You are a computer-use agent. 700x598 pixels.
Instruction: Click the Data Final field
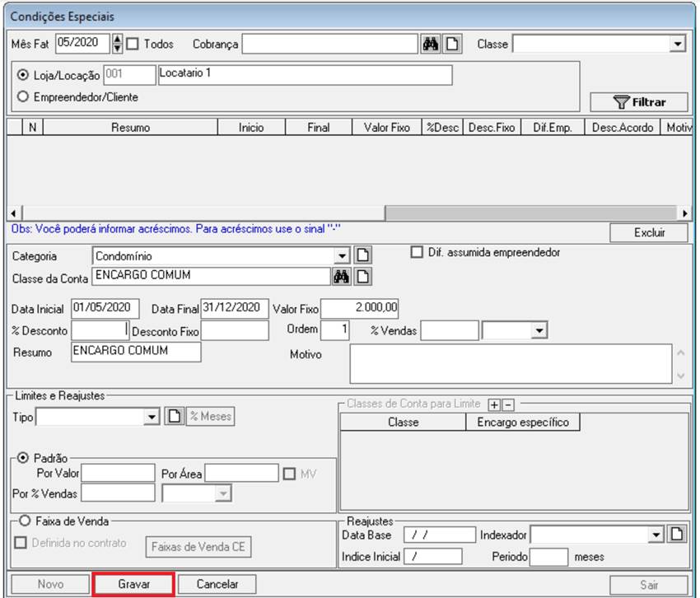(235, 308)
